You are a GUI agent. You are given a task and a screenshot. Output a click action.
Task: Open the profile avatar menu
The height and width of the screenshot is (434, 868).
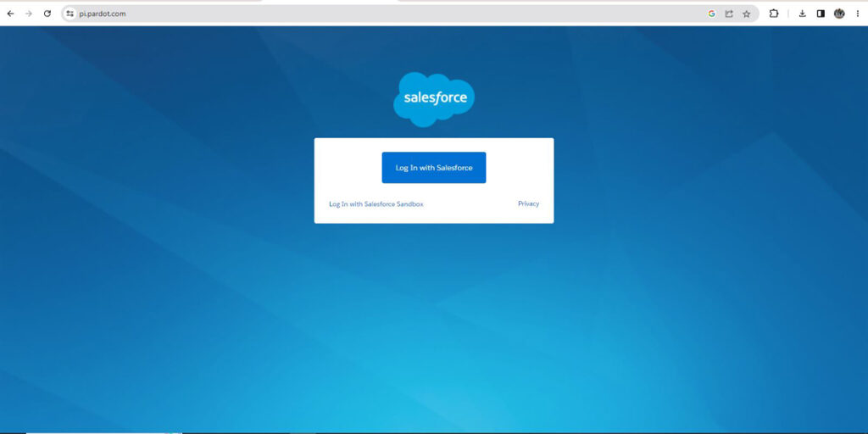(839, 14)
